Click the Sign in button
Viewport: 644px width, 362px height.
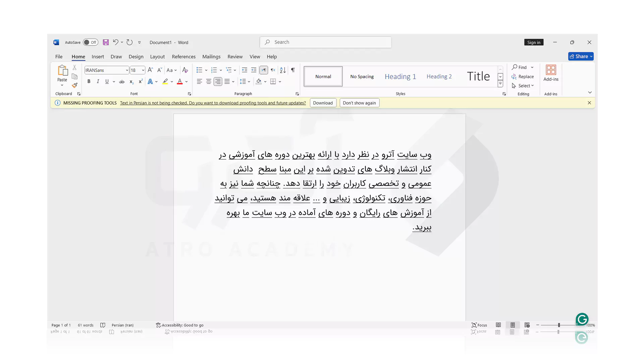point(534,42)
